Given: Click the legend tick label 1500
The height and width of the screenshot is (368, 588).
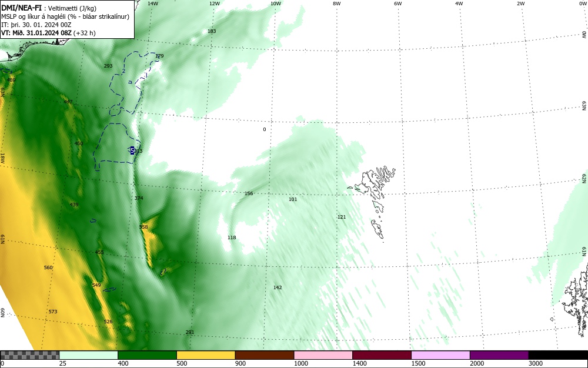Looking at the screenshot, I should (x=418, y=363).
